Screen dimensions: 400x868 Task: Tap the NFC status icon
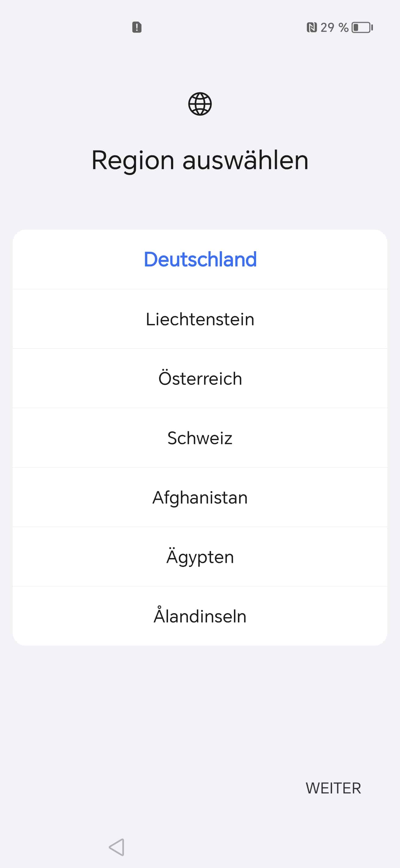tap(312, 27)
